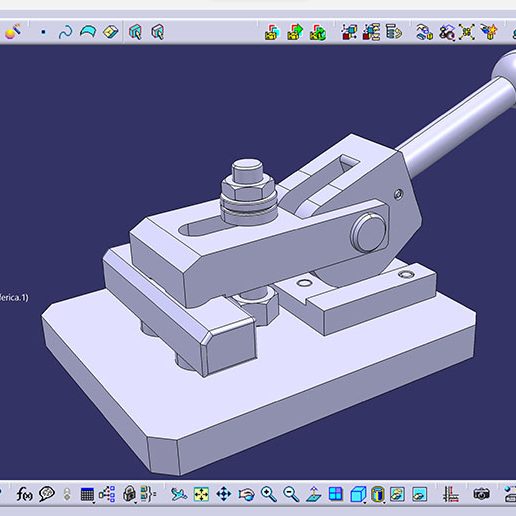Select the round pivot pin head
The image size is (516, 516).
(x=368, y=232)
